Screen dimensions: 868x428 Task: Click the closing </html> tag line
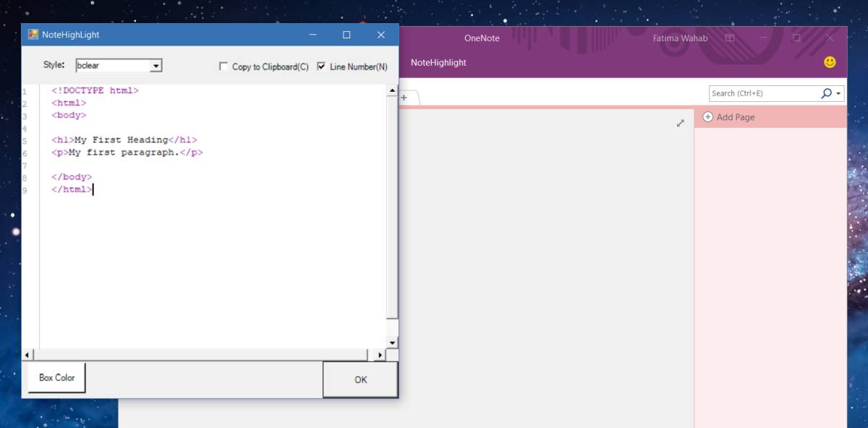72,189
